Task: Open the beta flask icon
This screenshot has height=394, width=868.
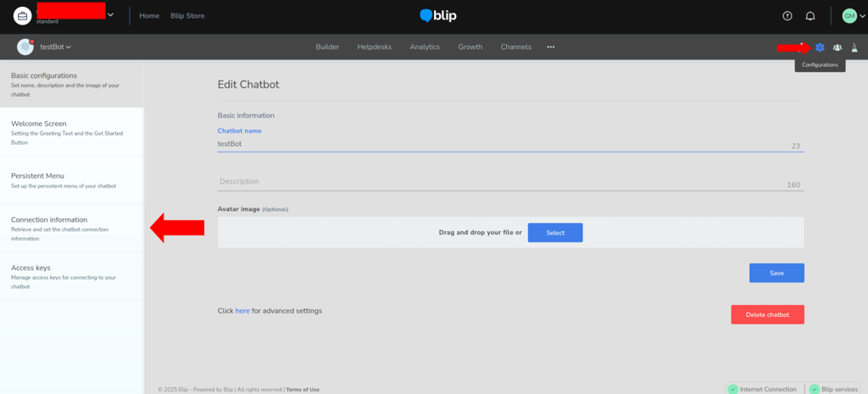Action: pos(854,47)
